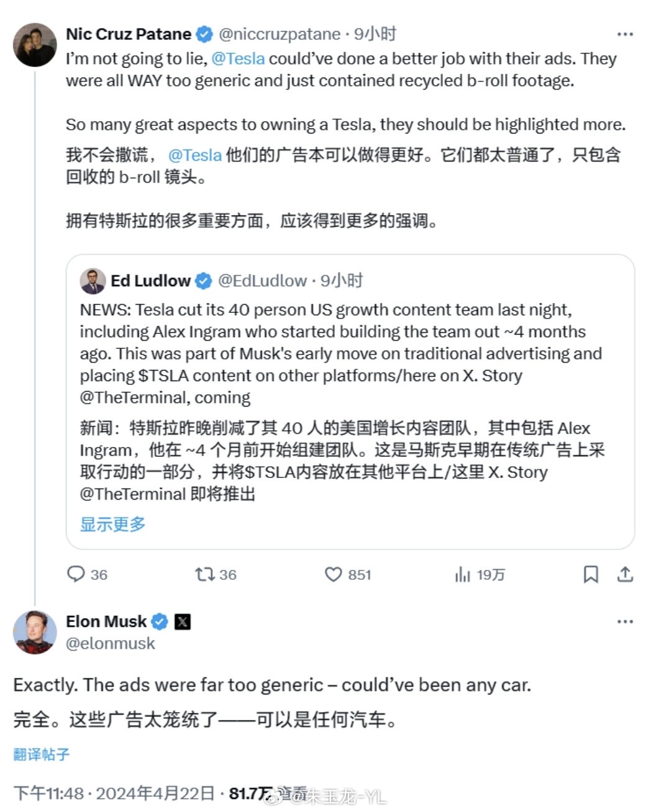Open Nic Cruz Patane's profile picture
651x812 pixels.
(x=35, y=45)
